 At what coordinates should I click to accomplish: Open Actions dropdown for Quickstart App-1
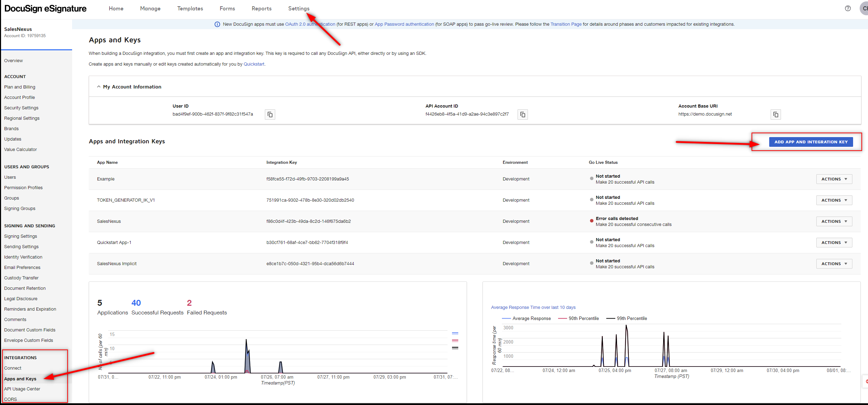834,243
